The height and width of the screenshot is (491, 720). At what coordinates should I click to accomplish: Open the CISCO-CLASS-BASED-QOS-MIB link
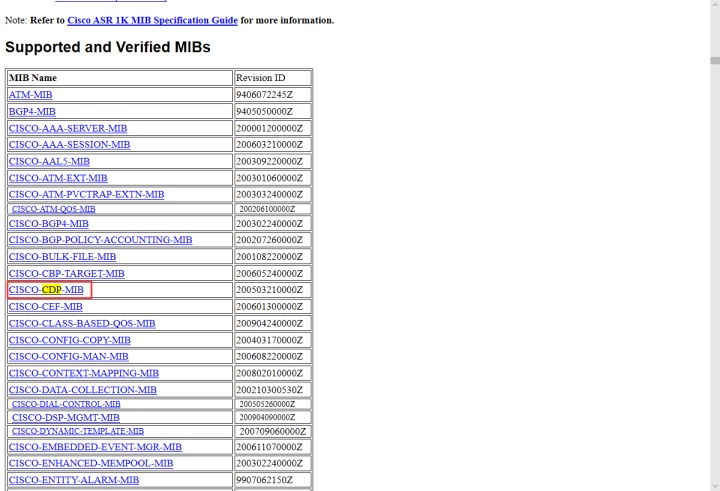coord(82,324)
